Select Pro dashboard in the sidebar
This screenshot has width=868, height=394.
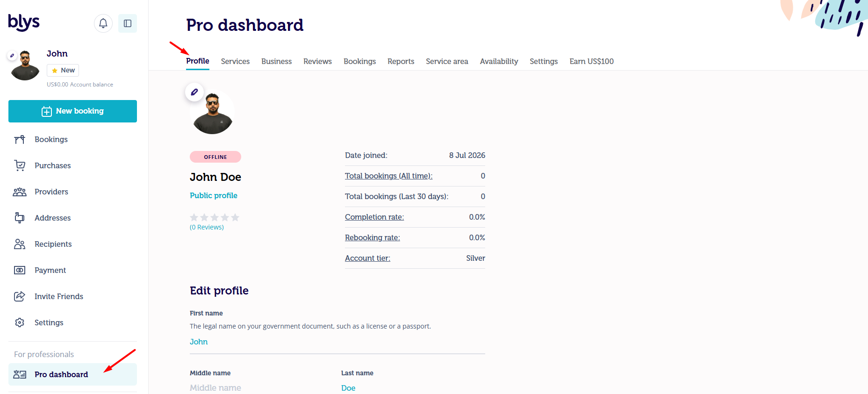(x=72, y=374)
